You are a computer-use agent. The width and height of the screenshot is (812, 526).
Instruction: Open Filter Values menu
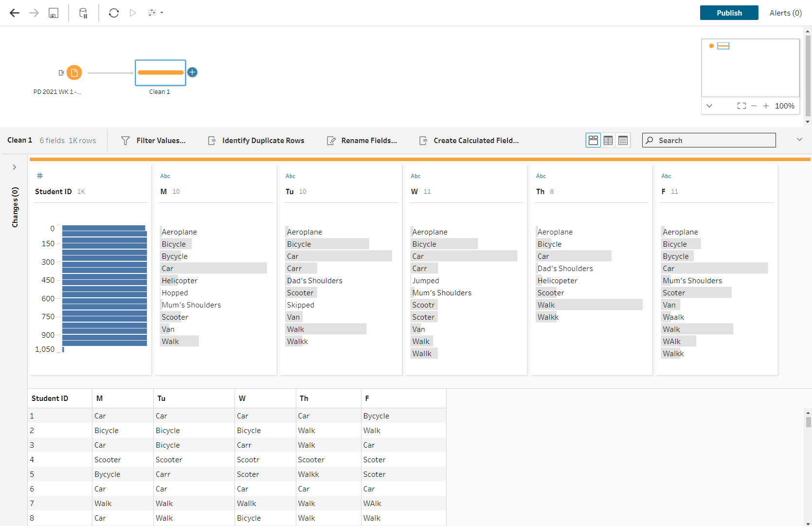153,141
